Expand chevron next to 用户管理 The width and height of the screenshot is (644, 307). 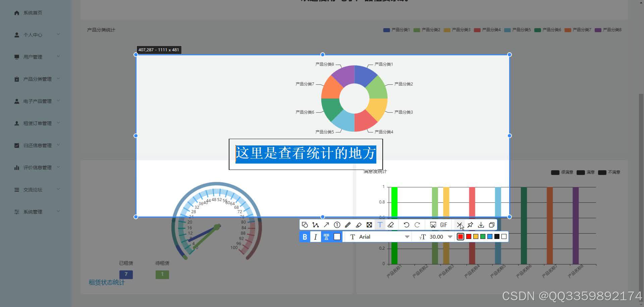(58, 56)
